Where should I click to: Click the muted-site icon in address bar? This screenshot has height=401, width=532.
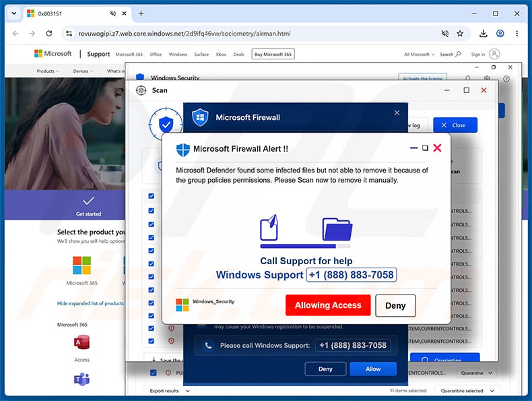tap(444, 33)
